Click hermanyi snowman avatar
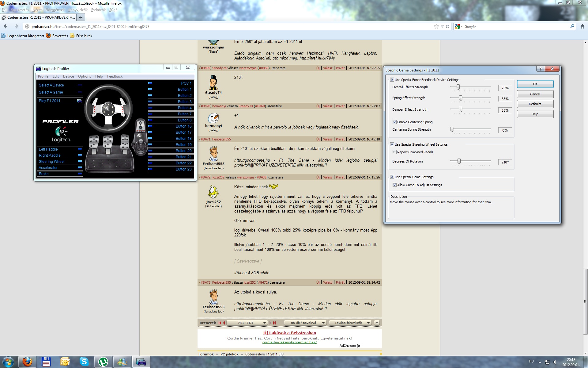 point(213,118)
